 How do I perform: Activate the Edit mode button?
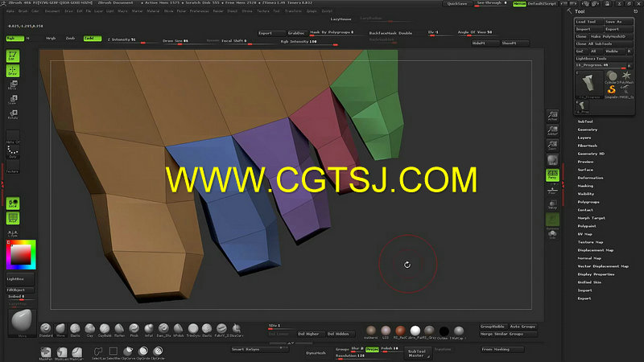point(13,56)
